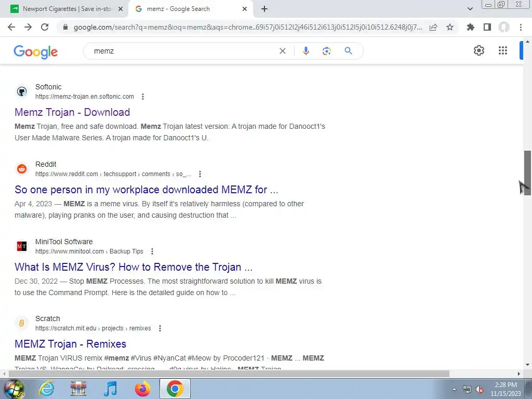This screenshot has width=532, height=399.
Task: Click the reddit.com techsupport breadcrumb URL
Action: 113,174
